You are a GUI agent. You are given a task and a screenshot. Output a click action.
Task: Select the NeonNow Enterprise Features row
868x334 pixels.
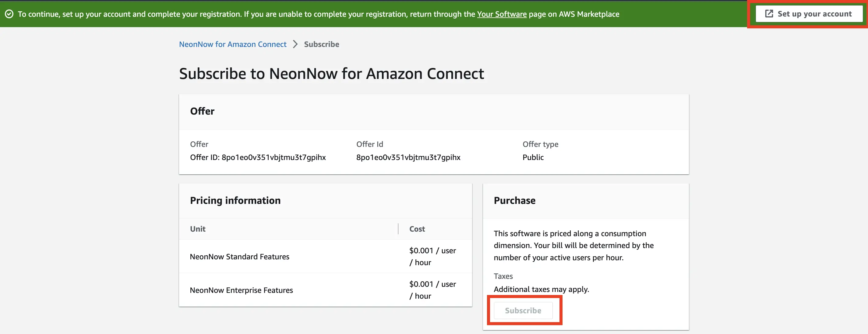click(x=241, y=290)
